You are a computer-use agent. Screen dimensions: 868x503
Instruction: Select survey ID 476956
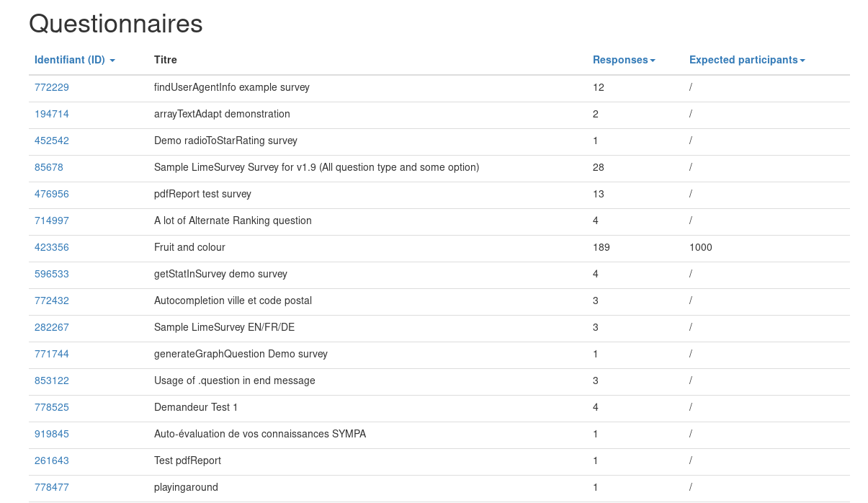click(52, 194)
